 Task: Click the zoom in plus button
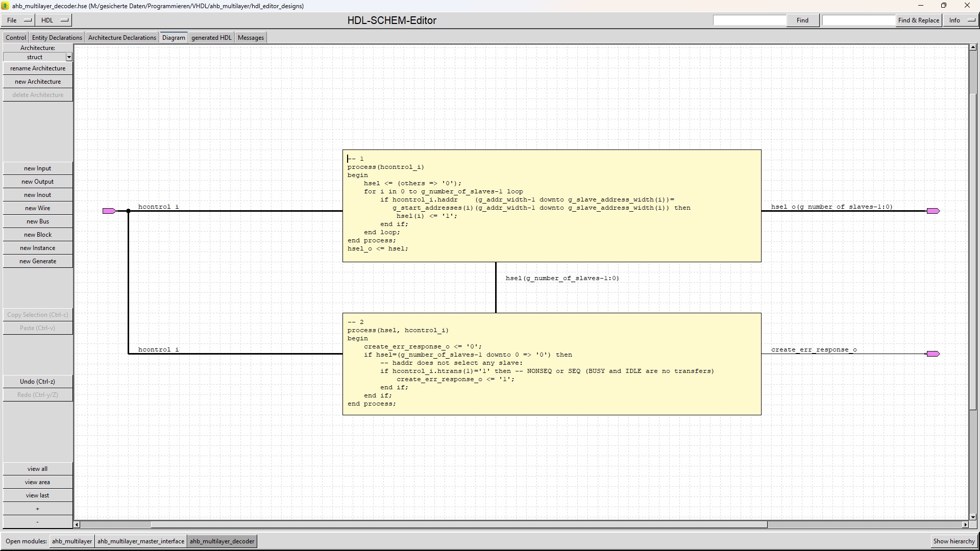[x=37, y=509]
